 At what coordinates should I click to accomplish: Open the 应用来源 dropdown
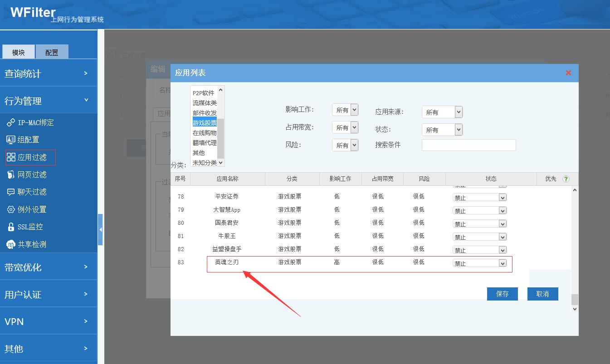[442, 112]
